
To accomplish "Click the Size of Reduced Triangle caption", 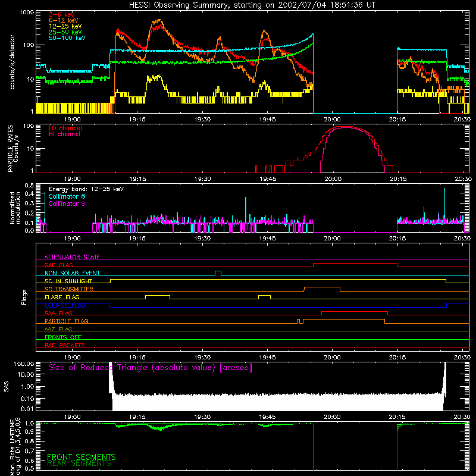I will tap(151, 368).
